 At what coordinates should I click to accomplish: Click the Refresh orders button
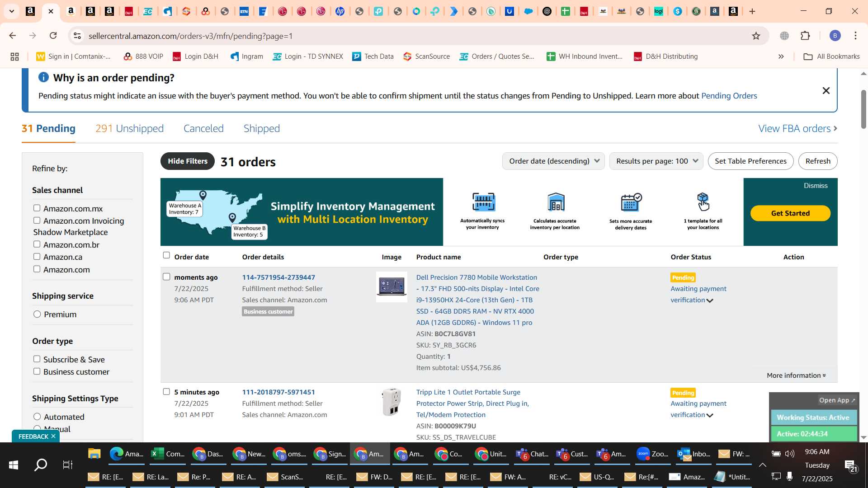point(818,161)
